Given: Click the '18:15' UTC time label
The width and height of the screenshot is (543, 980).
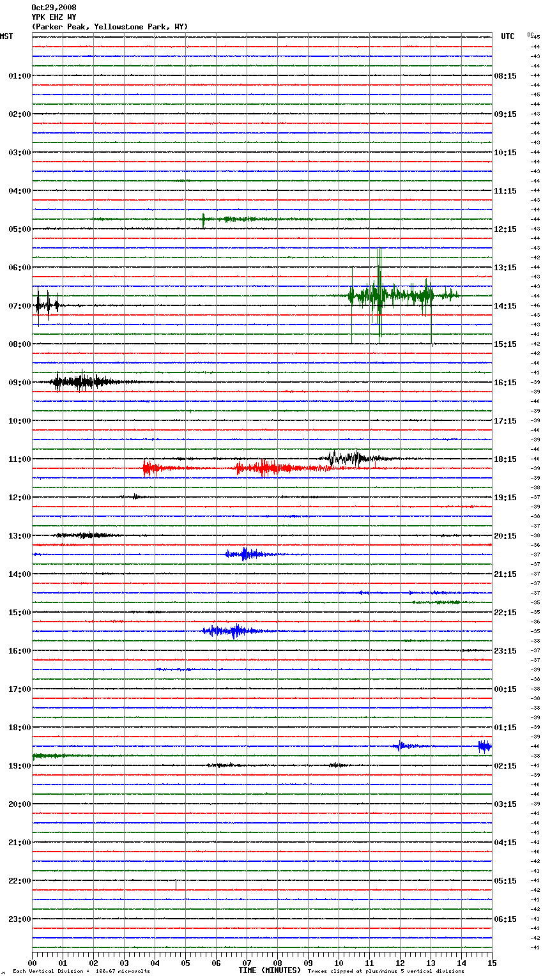Looking at the screenshot, I should [x=505, y=459].
